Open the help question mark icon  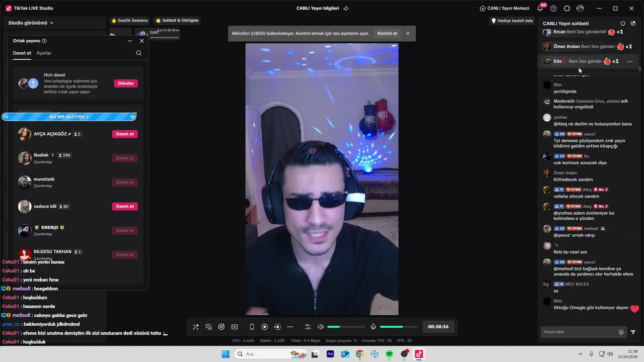pos(553,9)
